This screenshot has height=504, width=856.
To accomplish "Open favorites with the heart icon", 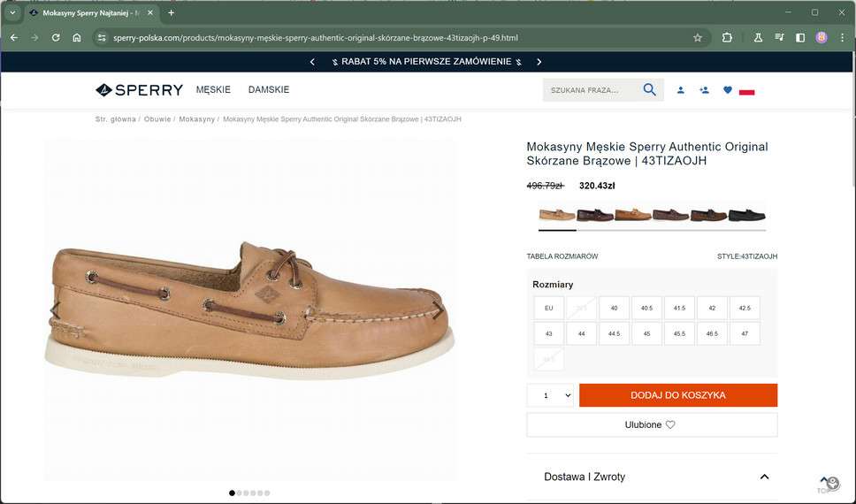I will tap(728, 90).
